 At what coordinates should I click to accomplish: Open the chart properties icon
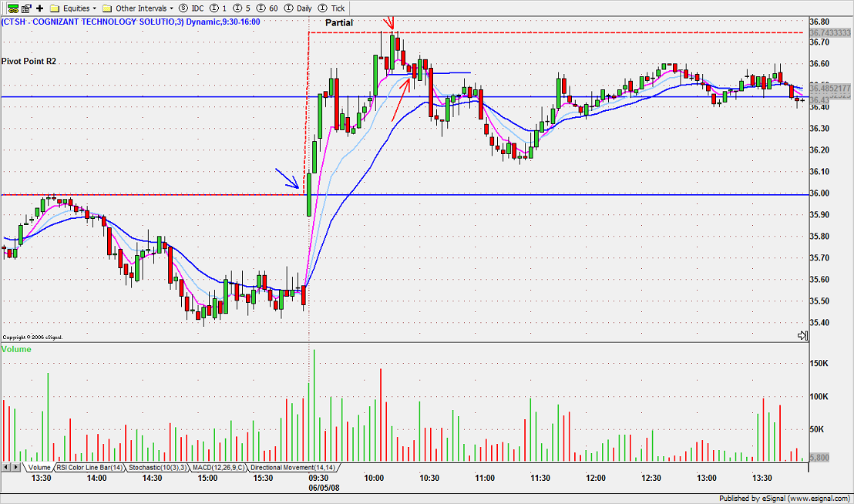[26, 8]
